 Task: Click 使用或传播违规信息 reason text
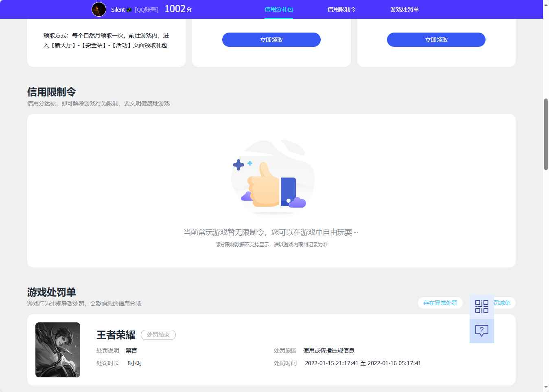(x=329, y=350)
